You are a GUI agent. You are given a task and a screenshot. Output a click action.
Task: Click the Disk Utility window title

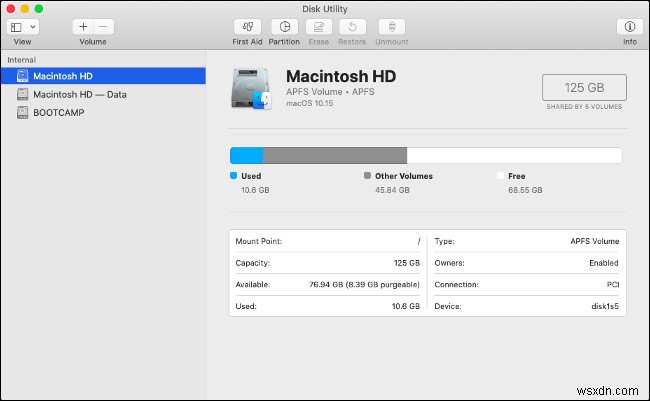tap(325, 9)
